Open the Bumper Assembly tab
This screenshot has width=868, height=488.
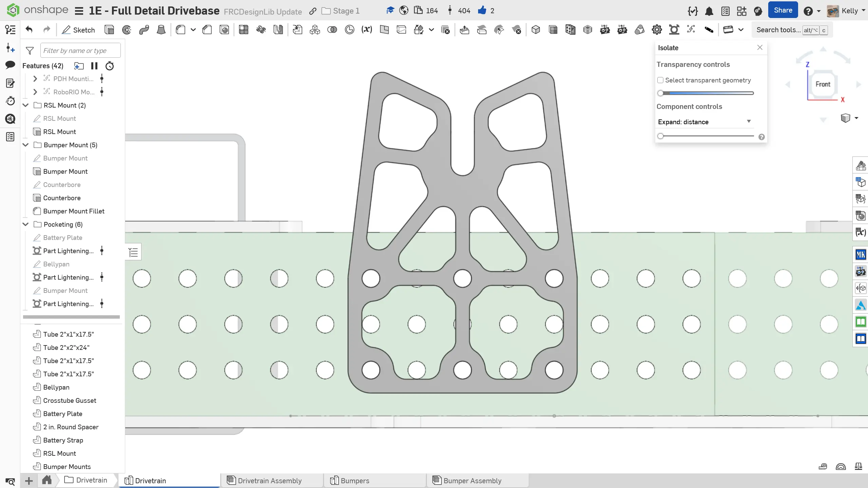pos(472,481)
